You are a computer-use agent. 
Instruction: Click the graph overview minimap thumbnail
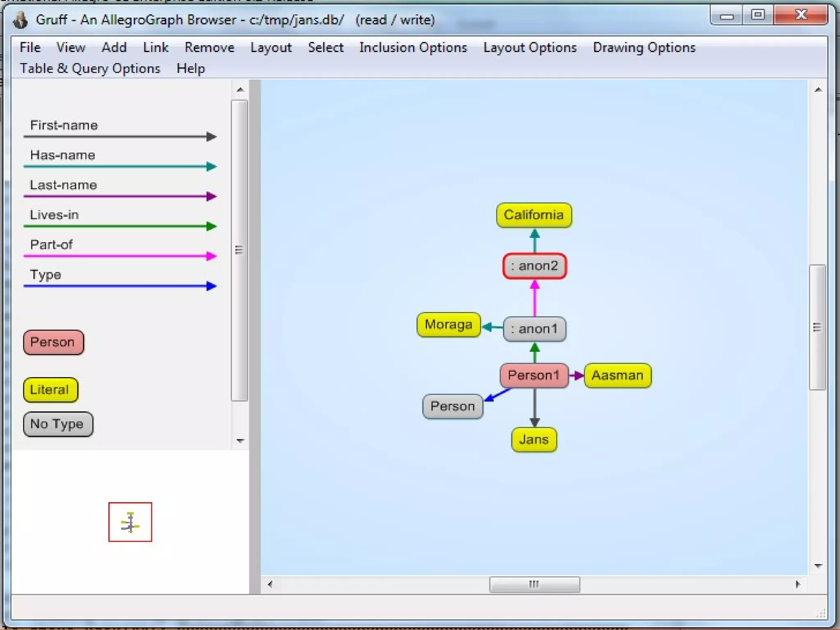130,522
